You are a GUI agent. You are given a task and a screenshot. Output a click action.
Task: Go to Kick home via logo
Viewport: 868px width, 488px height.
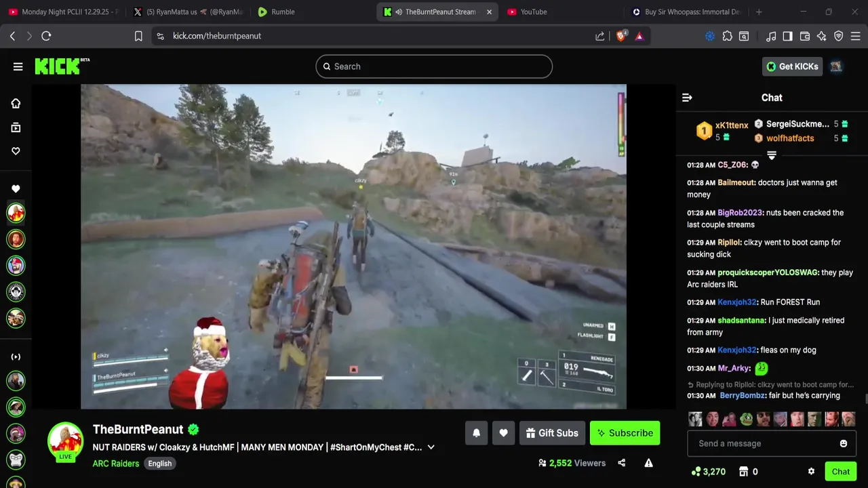[62, 66]
